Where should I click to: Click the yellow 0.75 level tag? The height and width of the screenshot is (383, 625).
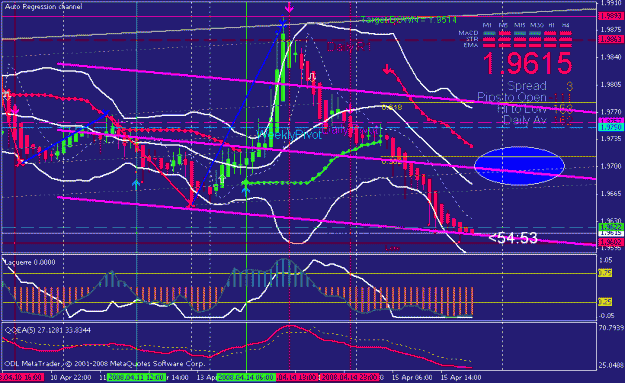[605, 273]
